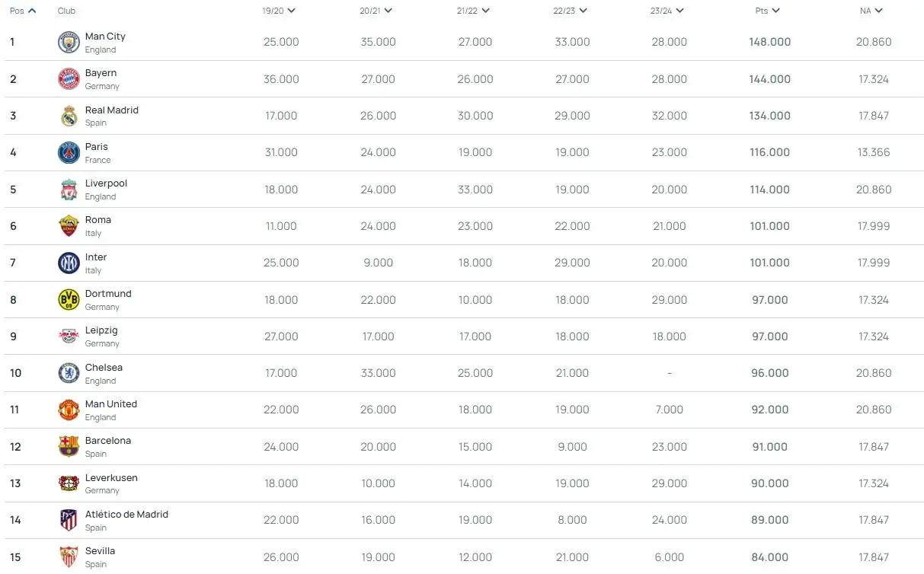Screen dimensions: 924x574
Task: Sort table by 19/20 season chevron
Action: [x=292, y=11]
